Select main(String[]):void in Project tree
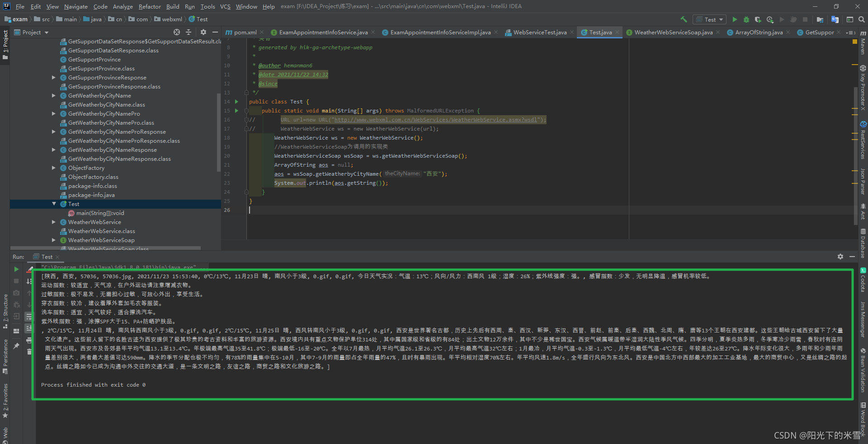868x444 pixels. point(100,213)
